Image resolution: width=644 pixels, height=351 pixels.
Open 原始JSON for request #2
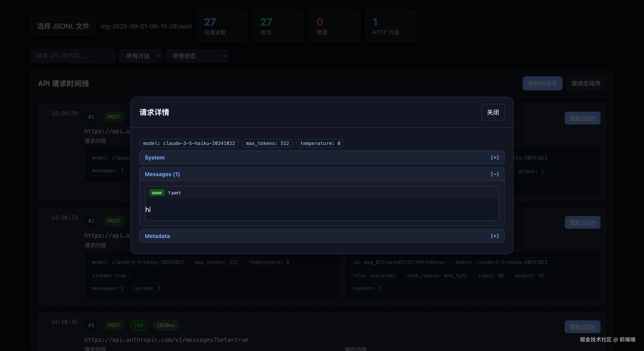coord(582,222)
